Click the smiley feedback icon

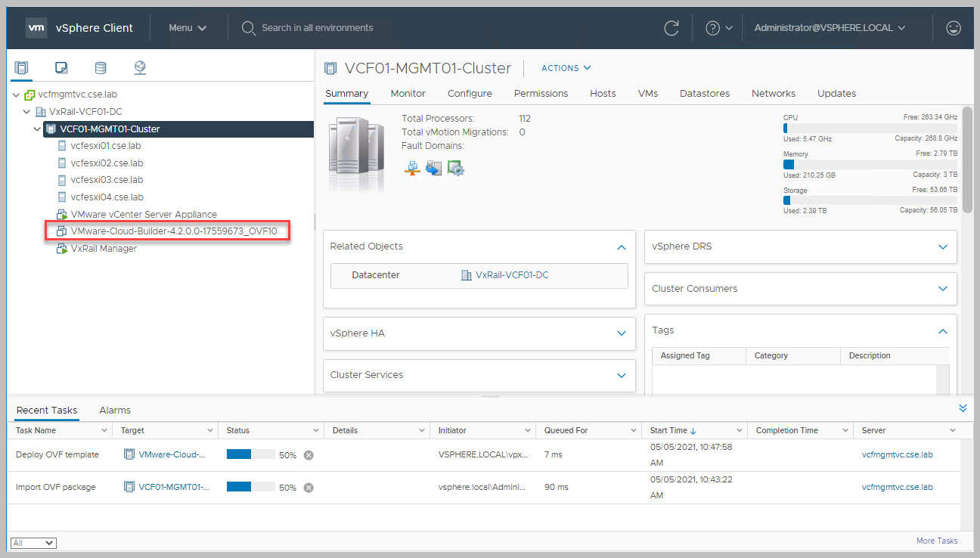(x=954, y=28)
